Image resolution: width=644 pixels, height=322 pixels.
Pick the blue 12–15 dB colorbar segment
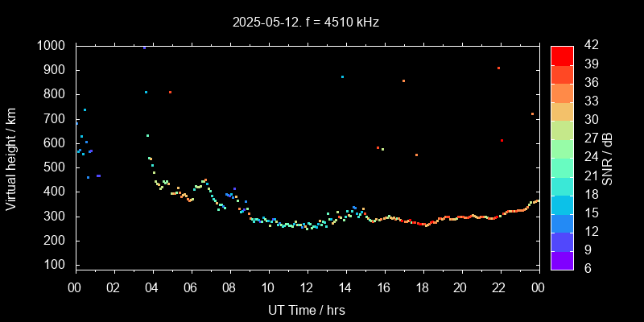[x=562, y=221]
